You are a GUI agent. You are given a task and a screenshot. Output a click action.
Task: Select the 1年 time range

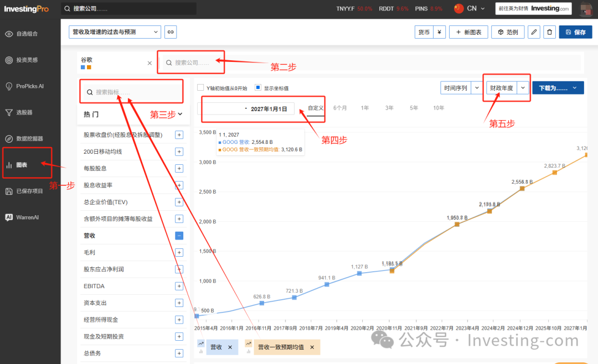click(x=364, y=108)
